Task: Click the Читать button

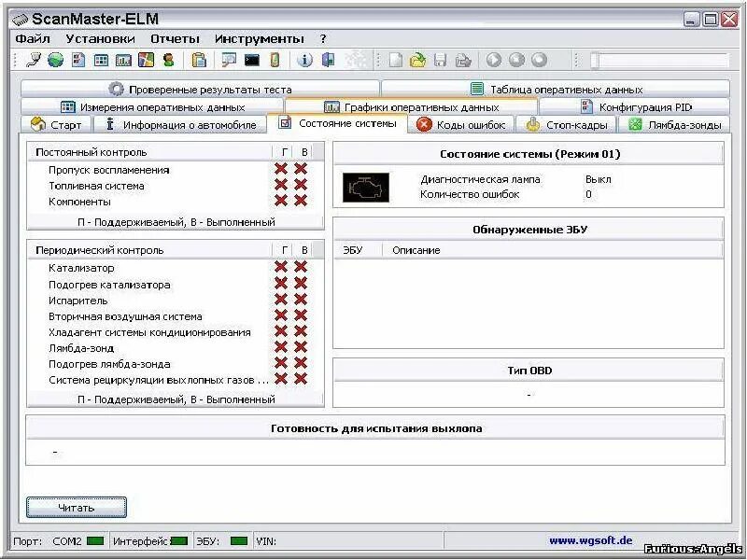Action: (x=77, y=508)
